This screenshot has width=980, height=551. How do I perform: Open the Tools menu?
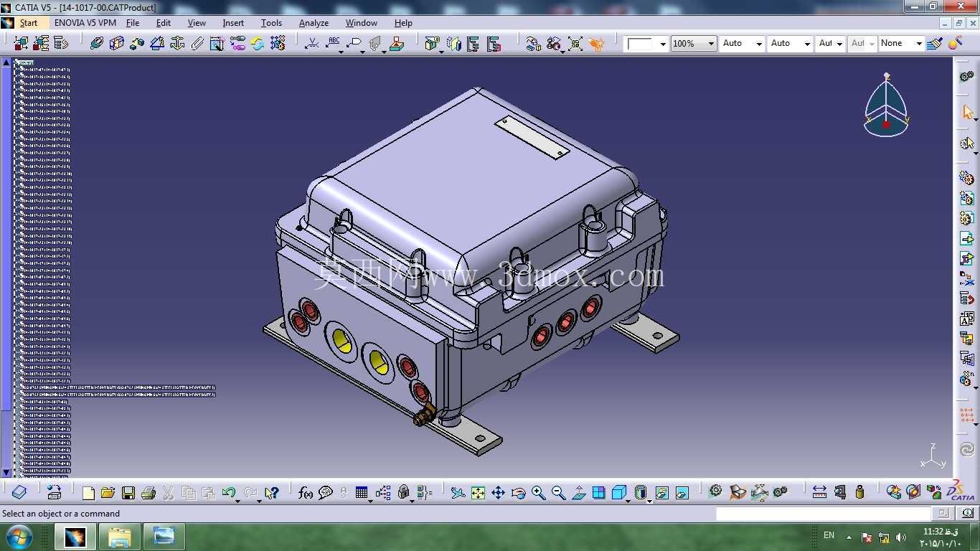271,23
